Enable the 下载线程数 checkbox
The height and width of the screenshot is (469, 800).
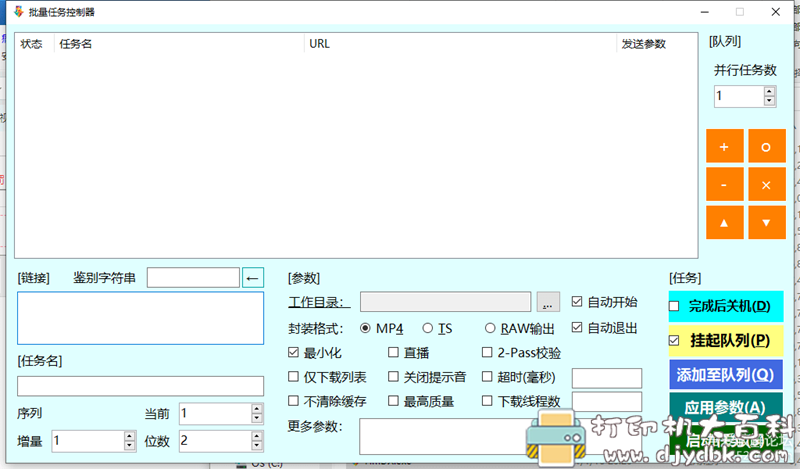click(x=487, y=401)
